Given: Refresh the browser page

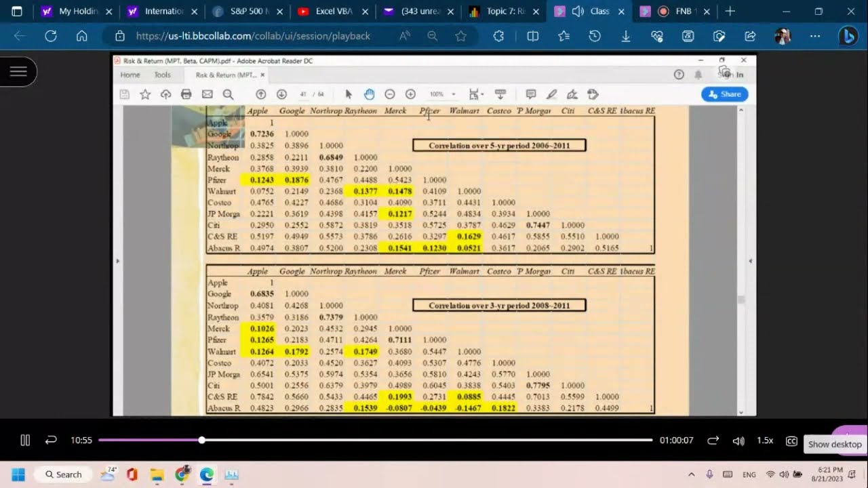Looking at the screenshot, I should (x=51, y=37).
